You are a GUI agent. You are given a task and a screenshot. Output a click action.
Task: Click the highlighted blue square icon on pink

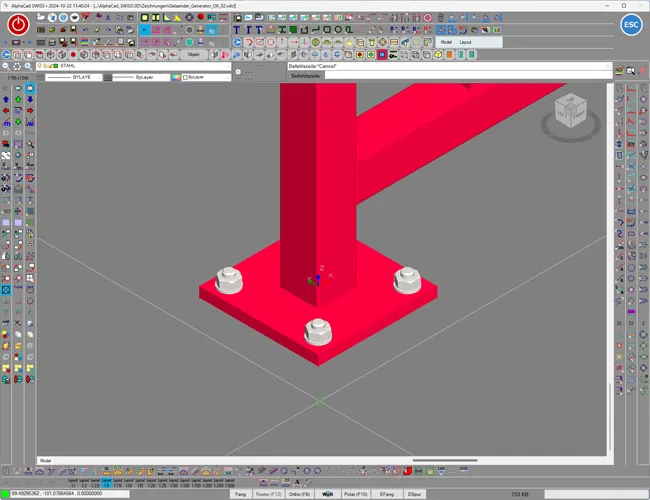pos(382,54)
